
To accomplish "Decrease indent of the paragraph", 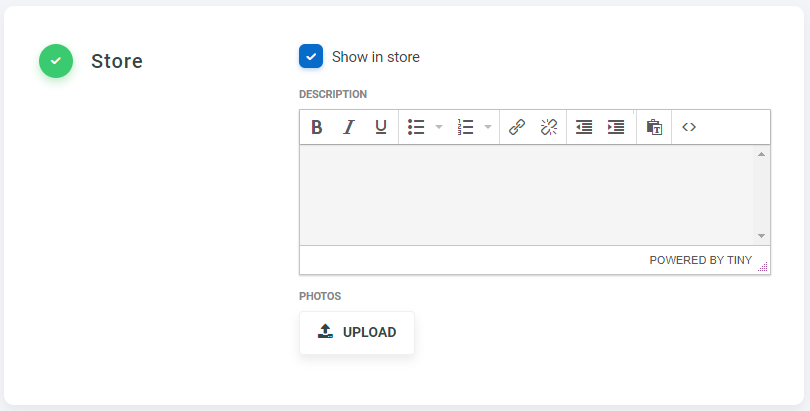I will (x=584, y=127).
